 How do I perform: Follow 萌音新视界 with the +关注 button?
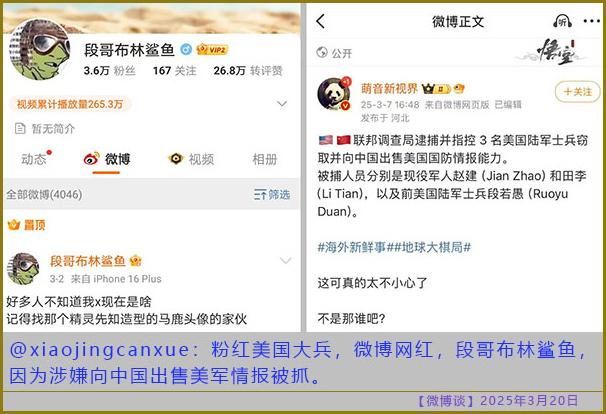[577, 92]
